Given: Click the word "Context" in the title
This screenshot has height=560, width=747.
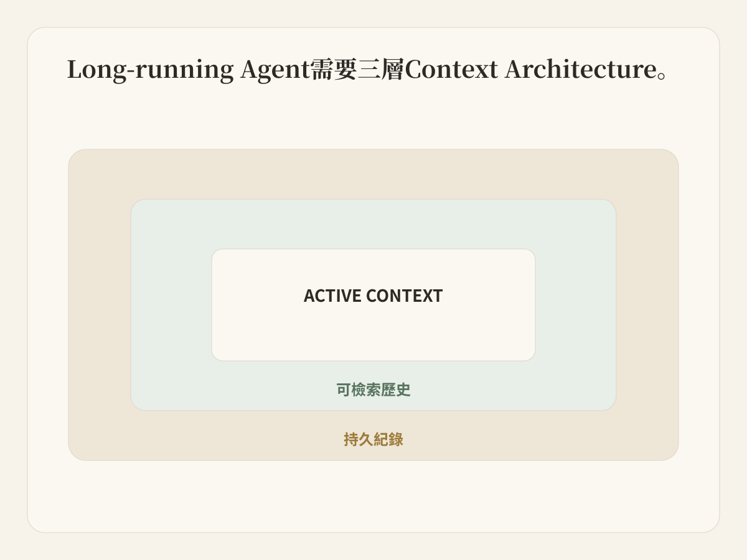Looking at the screenshot, I should 451,69.
